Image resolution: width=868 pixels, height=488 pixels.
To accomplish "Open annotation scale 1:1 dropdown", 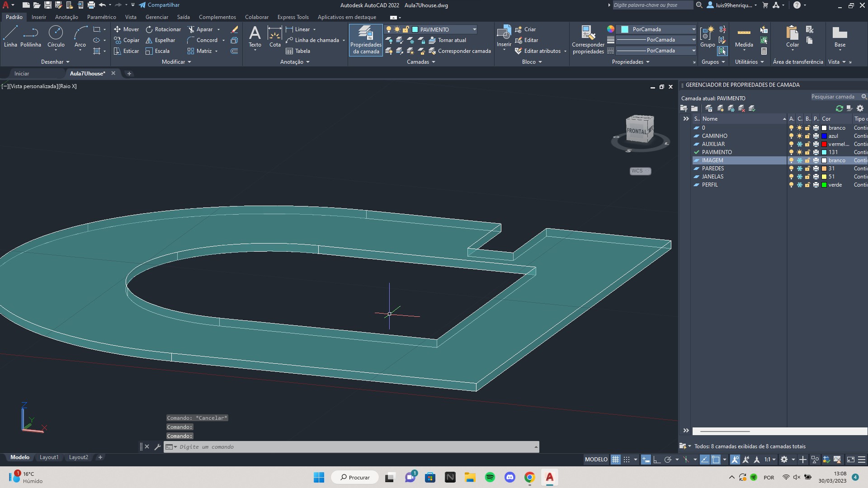I will click(770, 460).
